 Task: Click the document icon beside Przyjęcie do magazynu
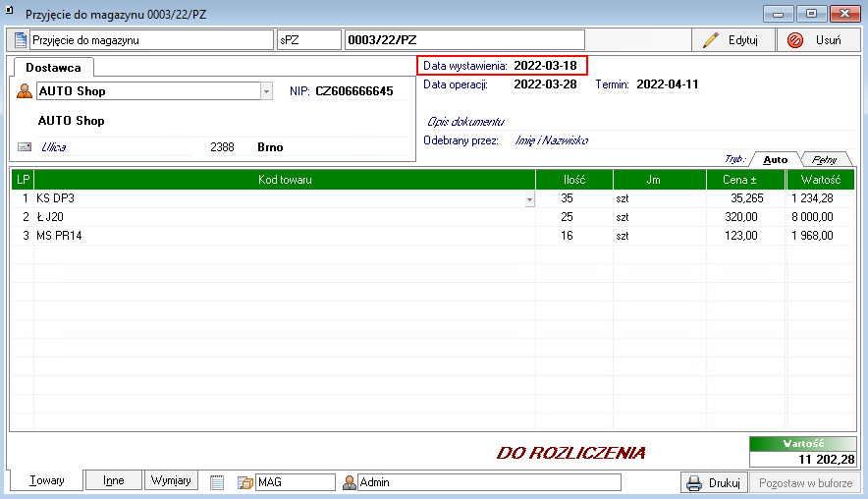[21, 40]
